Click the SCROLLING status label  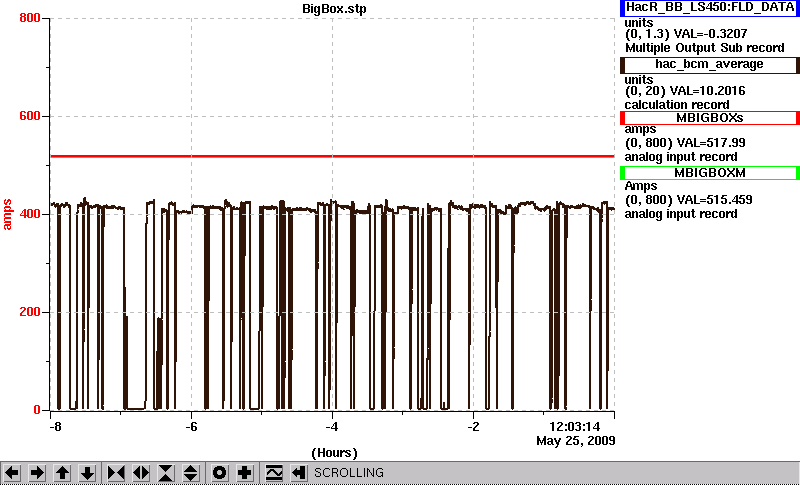348,473
